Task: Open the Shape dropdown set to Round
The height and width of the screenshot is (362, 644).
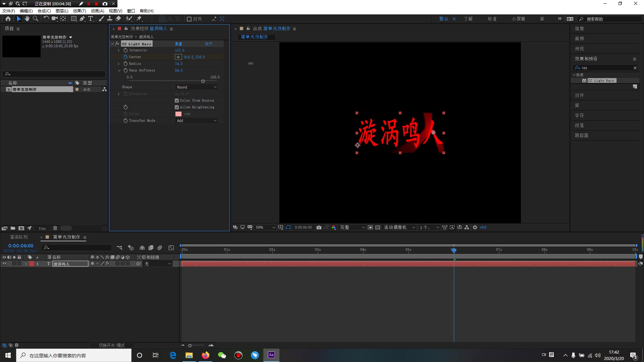Action: 196,87
